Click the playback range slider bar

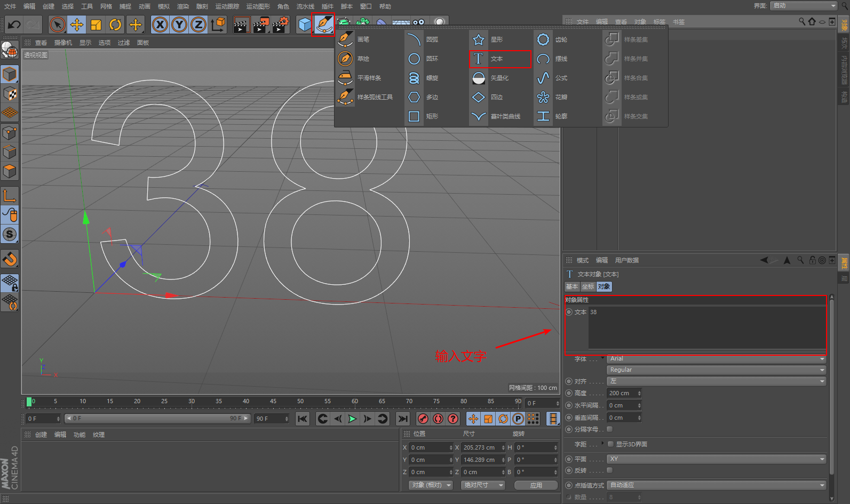point(157,418)
